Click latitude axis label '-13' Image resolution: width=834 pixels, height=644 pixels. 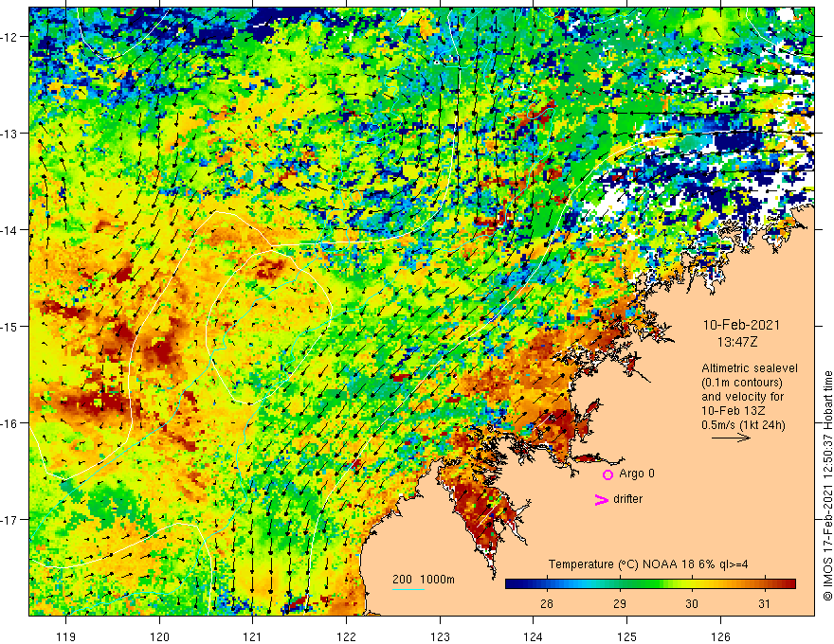pos(9,134)
